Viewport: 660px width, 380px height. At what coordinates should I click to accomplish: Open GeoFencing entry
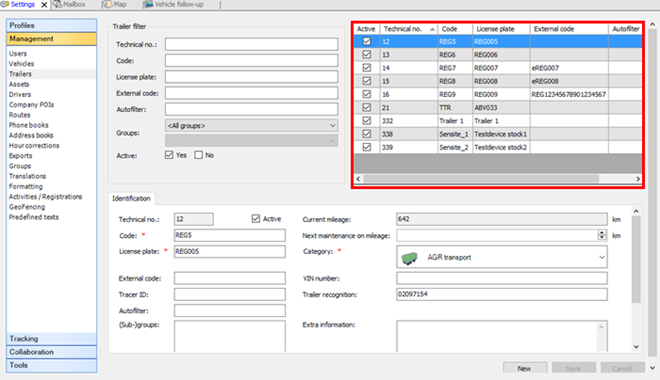pos(27,207)
